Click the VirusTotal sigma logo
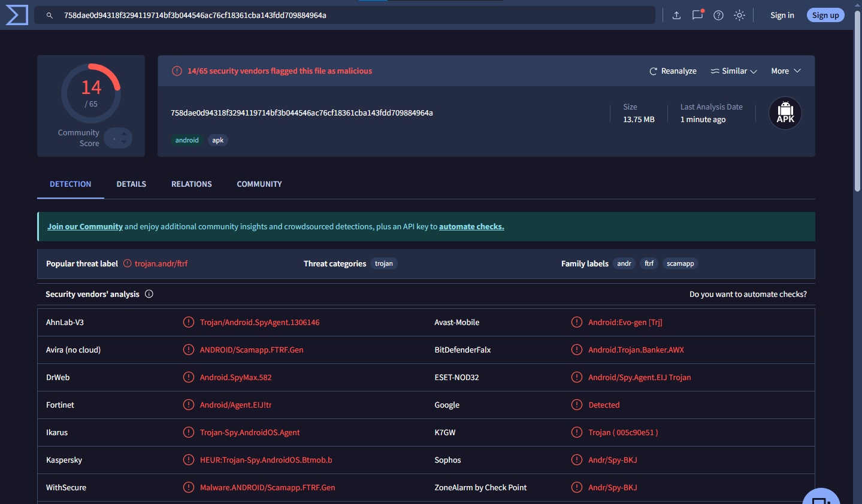 tap(17, 15)
